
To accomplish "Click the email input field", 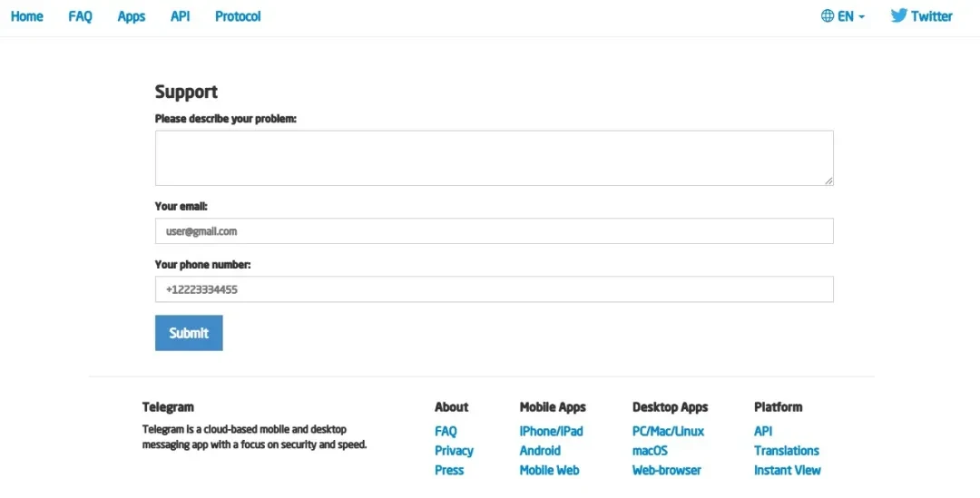I will [494, 231].
